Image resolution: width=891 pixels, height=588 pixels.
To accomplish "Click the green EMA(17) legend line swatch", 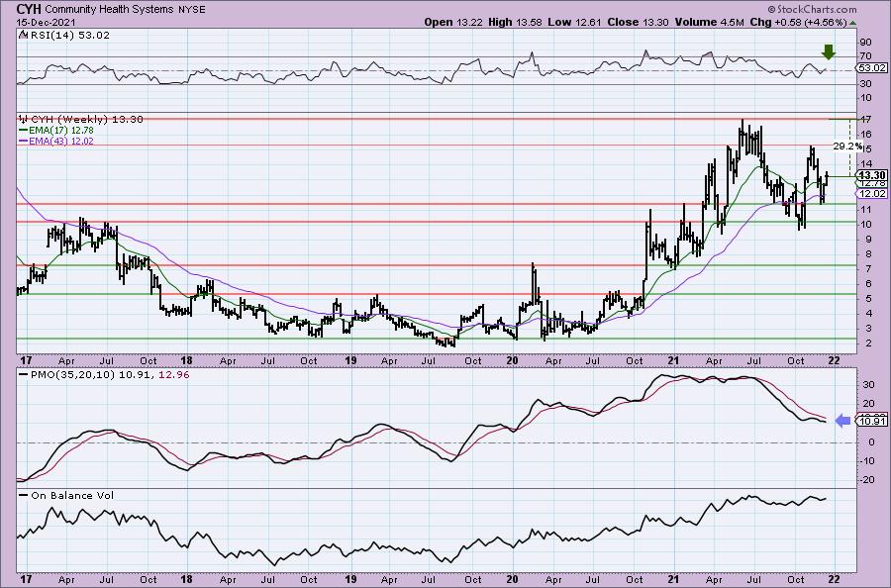I will tap(24, 131).
